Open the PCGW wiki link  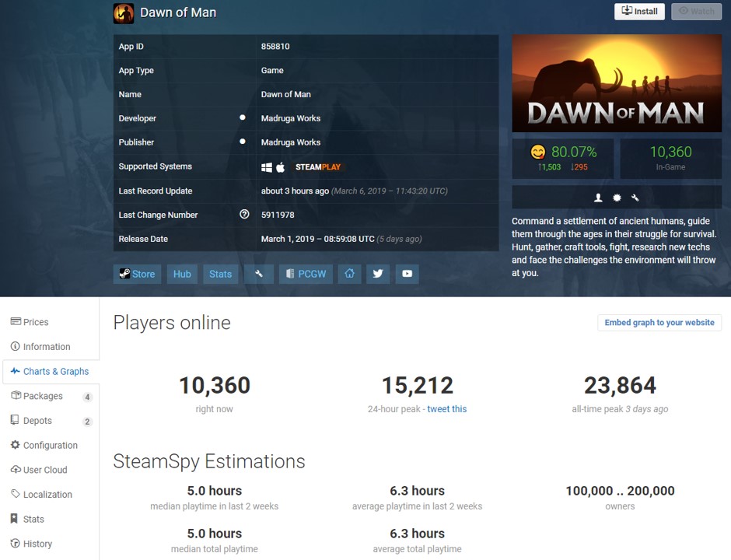tap(306, 275)
